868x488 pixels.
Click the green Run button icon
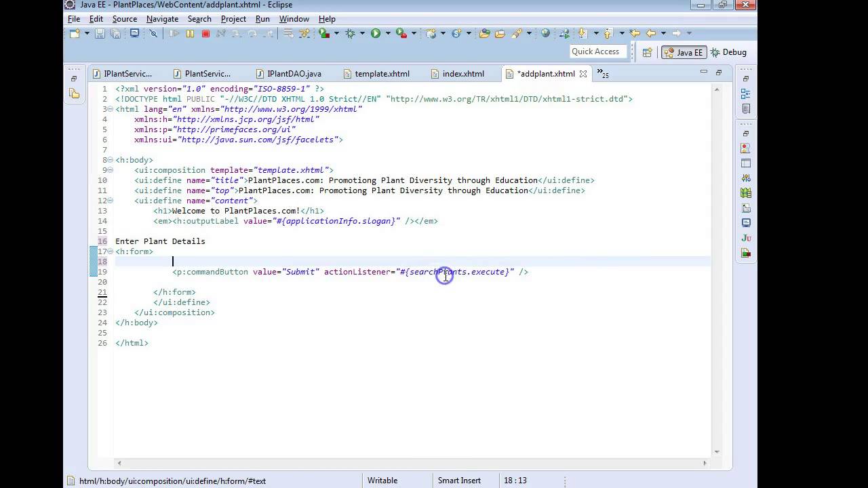click(375, 33)
